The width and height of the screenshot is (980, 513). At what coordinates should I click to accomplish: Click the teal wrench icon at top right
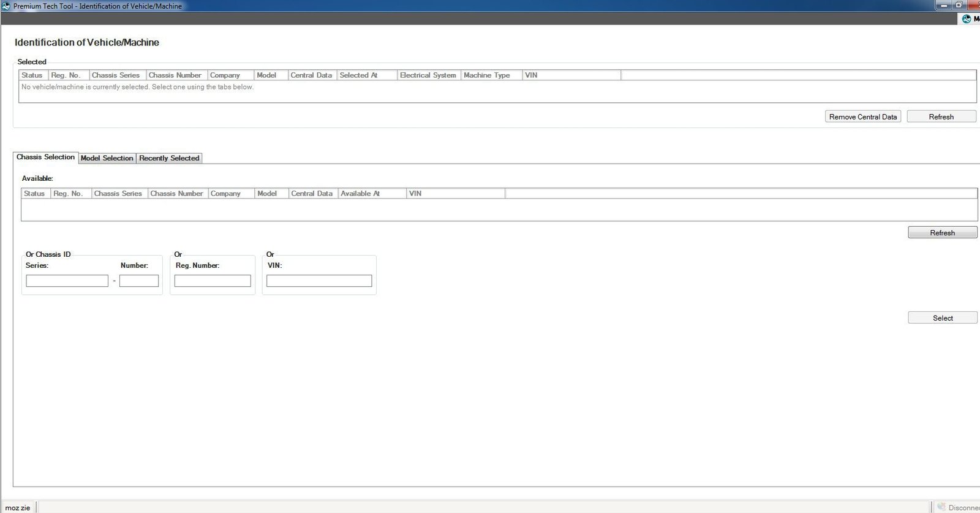click(967, 19)
